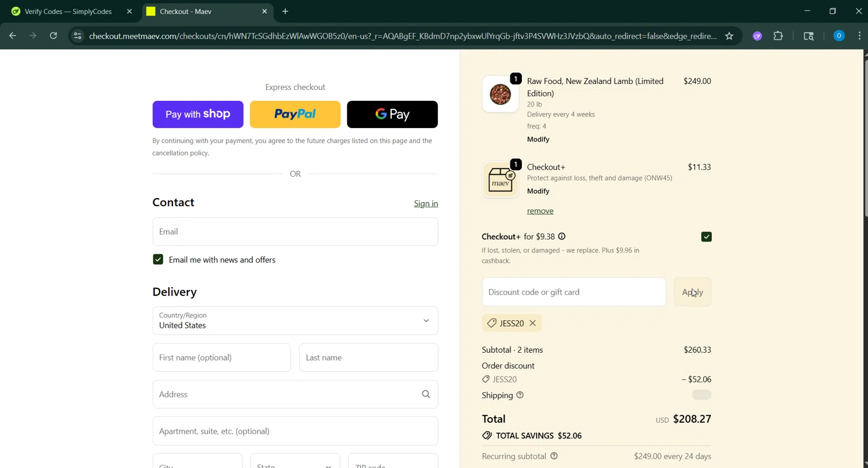Focus the Email input field

pos(295,231)
